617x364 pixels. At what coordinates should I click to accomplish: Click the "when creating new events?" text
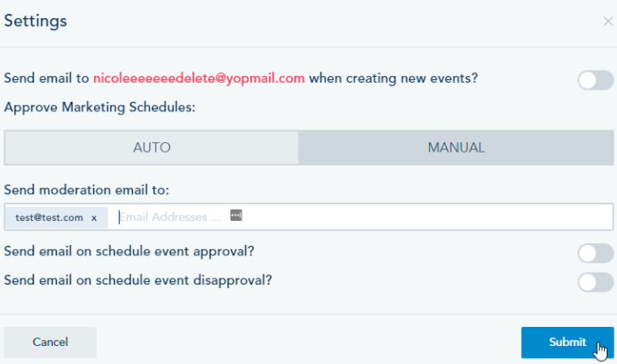click(393, 78)
